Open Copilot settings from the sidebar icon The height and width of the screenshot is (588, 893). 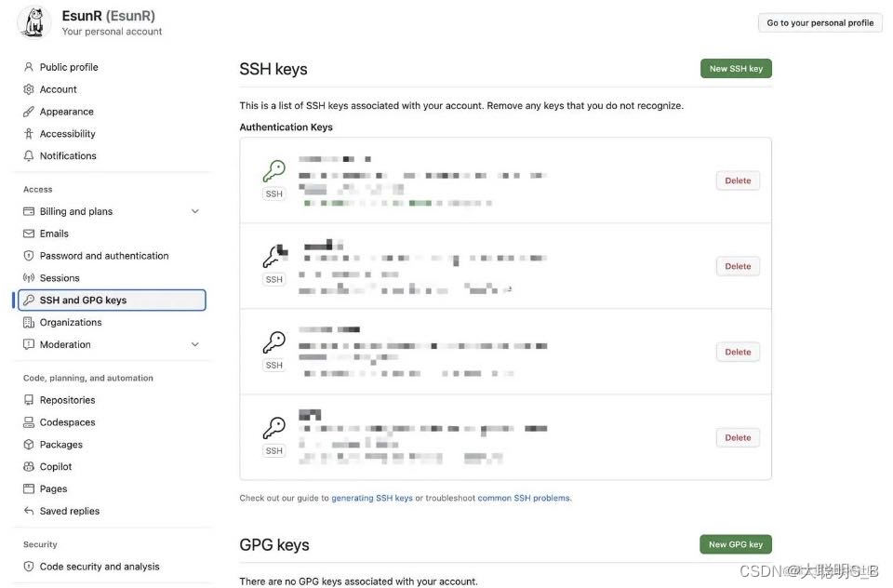(x=28, y=466)
